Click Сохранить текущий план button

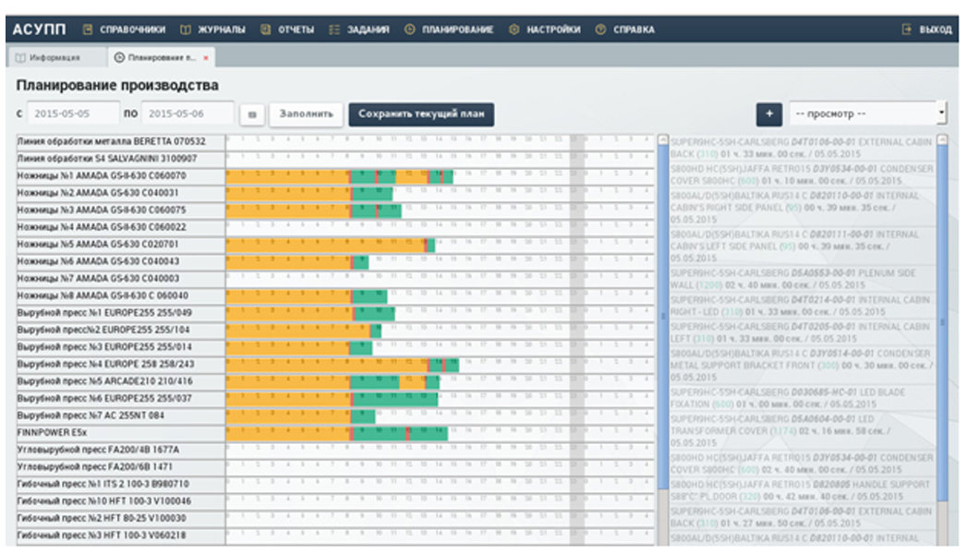(x=421, y=114)
